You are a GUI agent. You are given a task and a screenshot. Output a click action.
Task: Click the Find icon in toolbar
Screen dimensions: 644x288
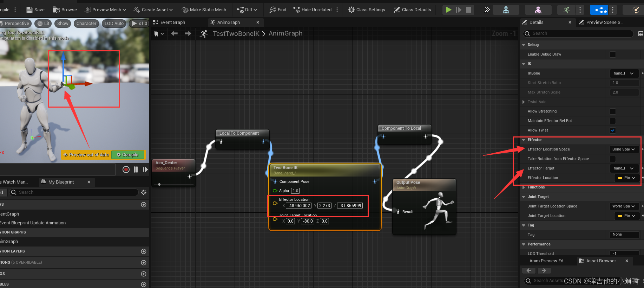[x=273, y=10]
